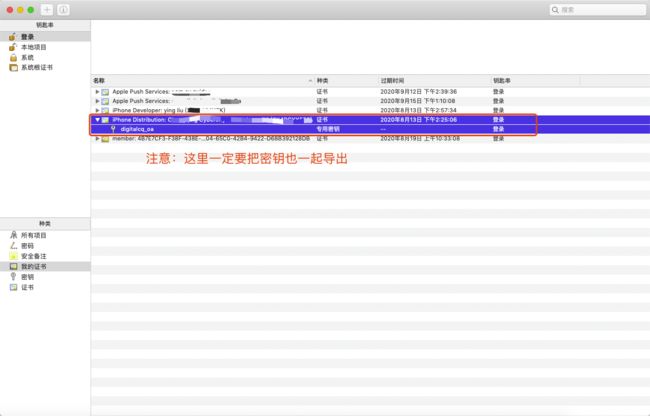The height and width of the screenshot is (416, 650).
Task: Select Apple Push Services row expiring 下午1:10:08
Action: click(x=371, y=101)
